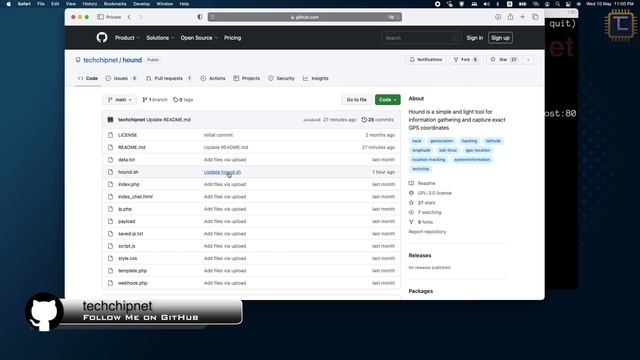The width and height of the screenshot is (640, 360).
Task: Open the techchipnet owner link
Action: click(x=100, y=60)
